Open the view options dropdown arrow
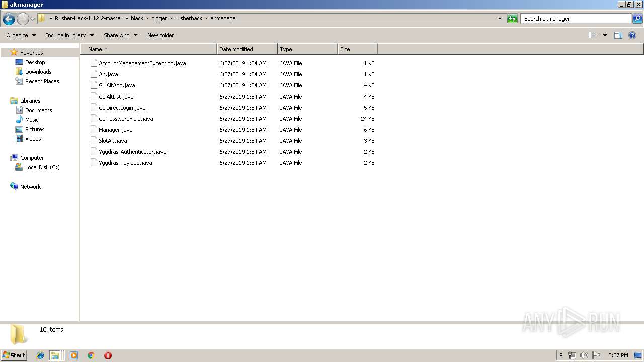This screenshot has height=362, width=644. pyautogui.click(x=605, y=35)
